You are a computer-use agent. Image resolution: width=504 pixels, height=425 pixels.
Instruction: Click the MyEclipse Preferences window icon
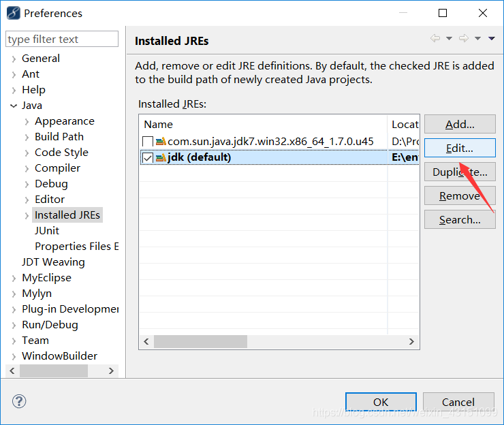coord(13,13)
